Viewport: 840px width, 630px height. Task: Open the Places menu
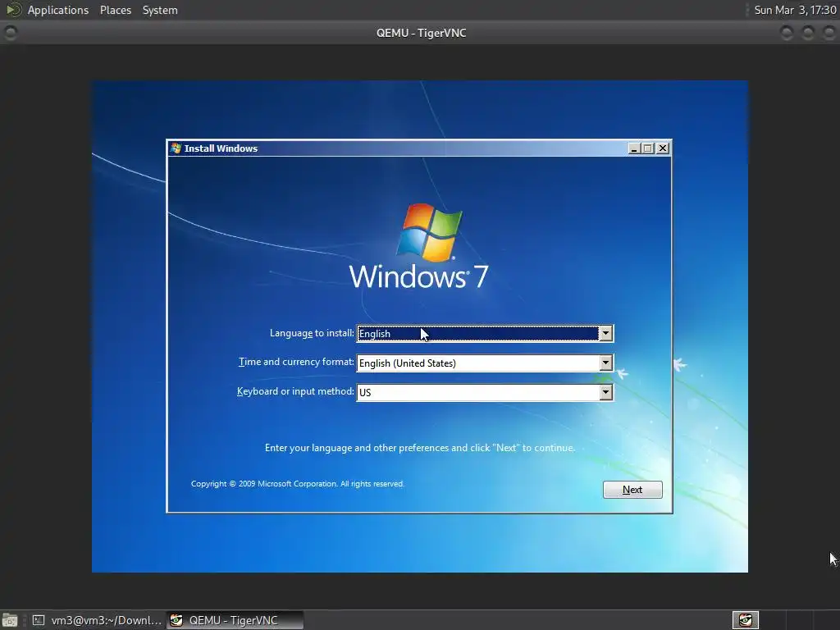[x=115, y=10]
